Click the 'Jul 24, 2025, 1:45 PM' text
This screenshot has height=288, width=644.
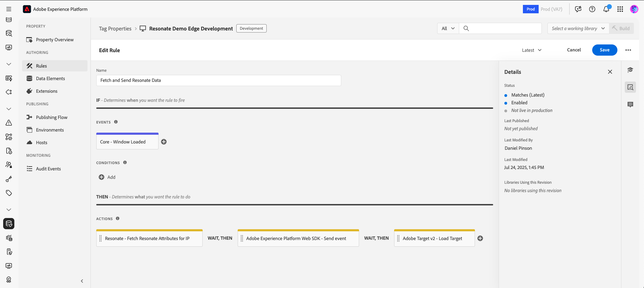click(524, 167)
